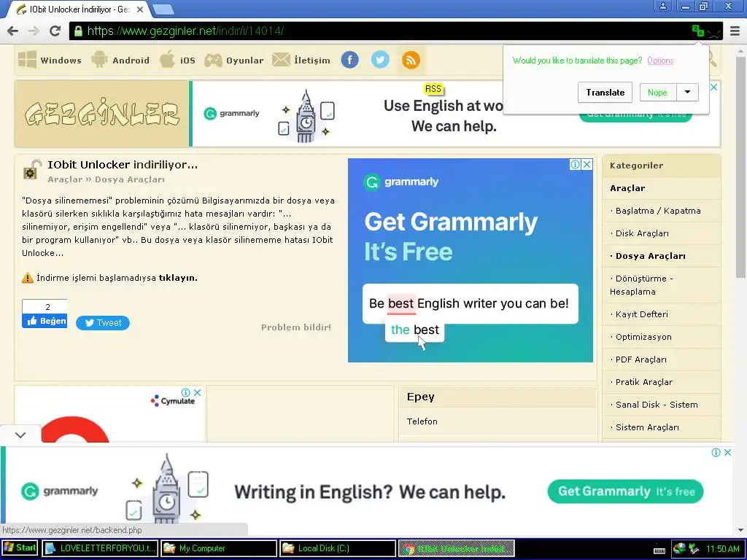Close the bottom Grammarly banner
Image resolution: width=747 pixels, height=560 pixels.
pyautogui.click(x=727, y=452)
